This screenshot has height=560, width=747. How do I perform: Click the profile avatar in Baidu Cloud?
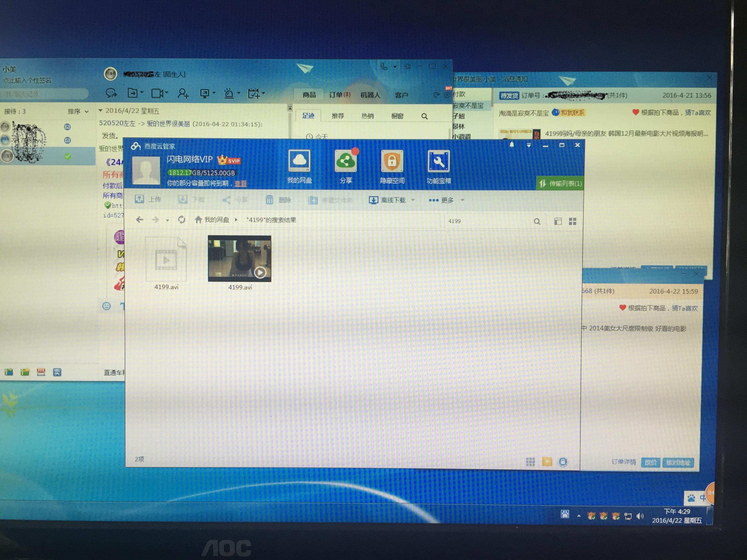(146, 170)
